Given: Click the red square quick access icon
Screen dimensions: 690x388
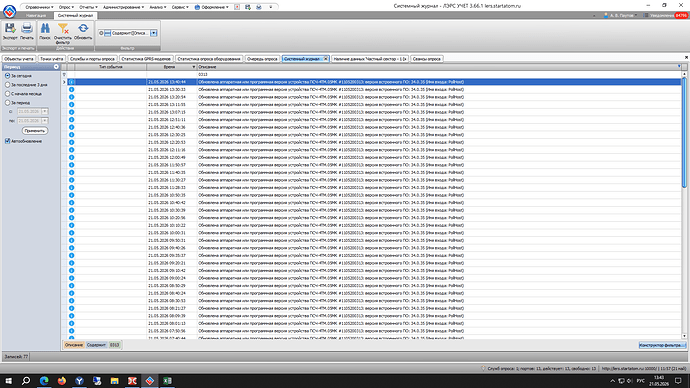Looking at the screenshot, I should (x=237, y=7).
